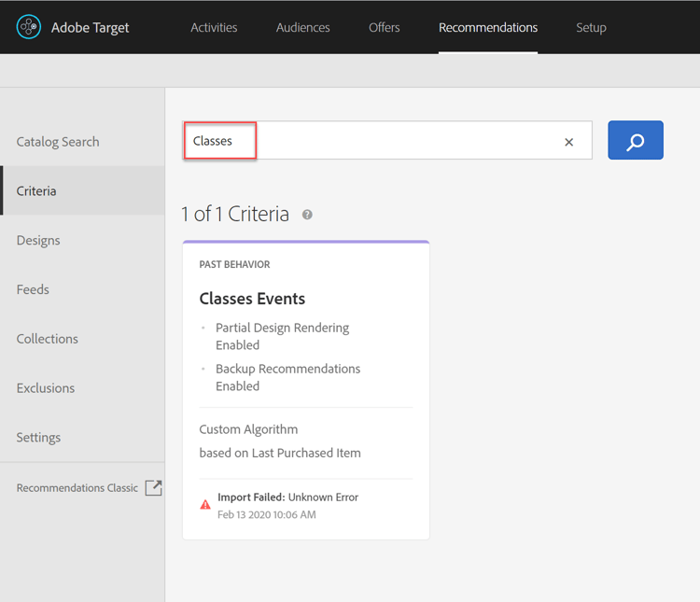The width and height of the screenshot is (700, 602).
Task: Click the Adobe Target logo icon
Action: click(29, 27)
